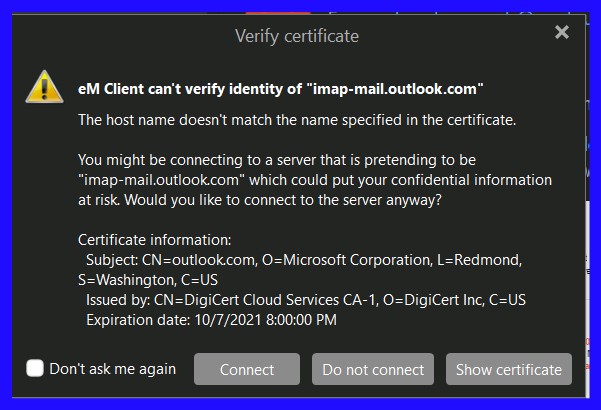This screenshot has width=601, height=410.
Task: Open the Show certificate details button
Action: pyautogui.click(x=509, y=369)
